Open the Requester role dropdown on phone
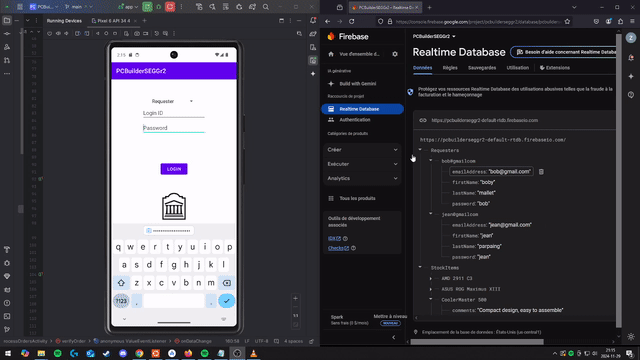 [x=172, y=101]
